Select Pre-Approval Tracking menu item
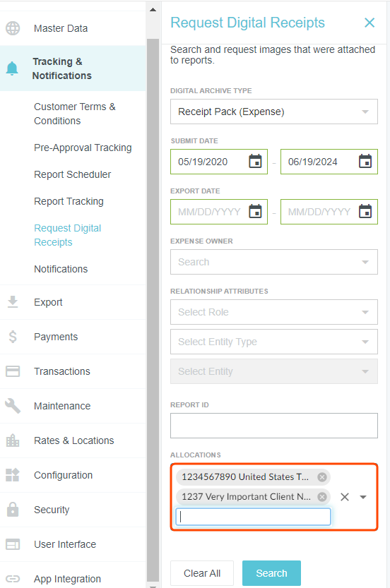390x588 pixels. coord(83,148)
